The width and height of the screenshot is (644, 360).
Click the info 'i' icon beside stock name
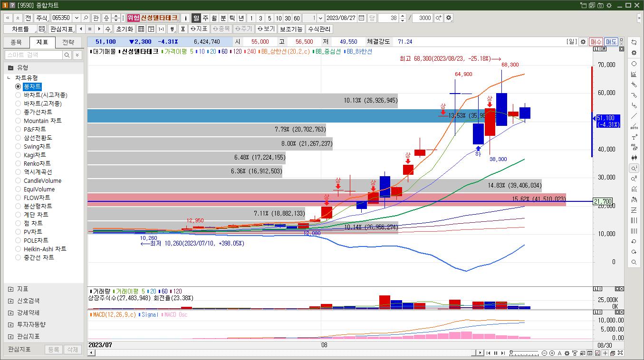pos(186,18)
